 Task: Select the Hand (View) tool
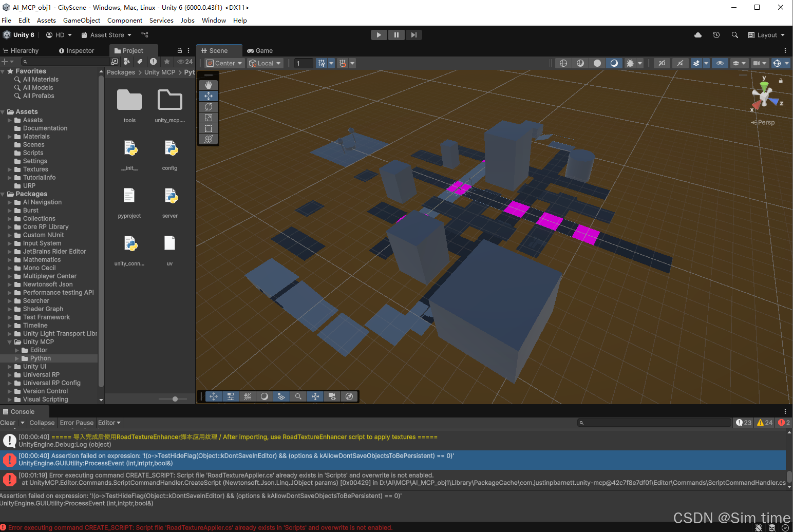click(208, 85)
